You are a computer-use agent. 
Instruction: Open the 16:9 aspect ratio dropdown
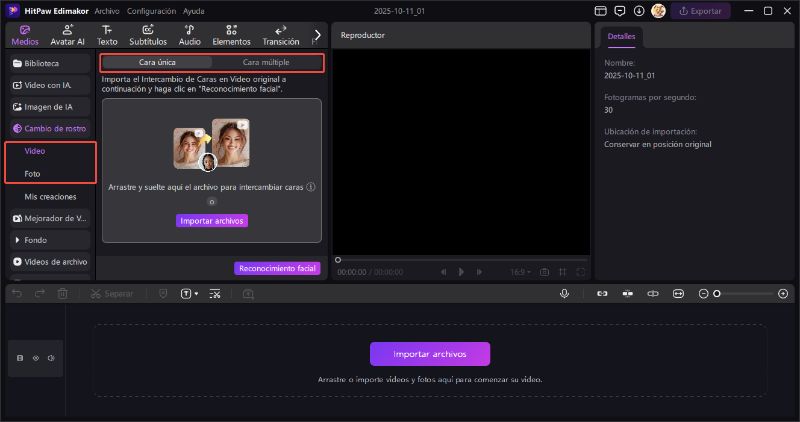pos(520,272)
